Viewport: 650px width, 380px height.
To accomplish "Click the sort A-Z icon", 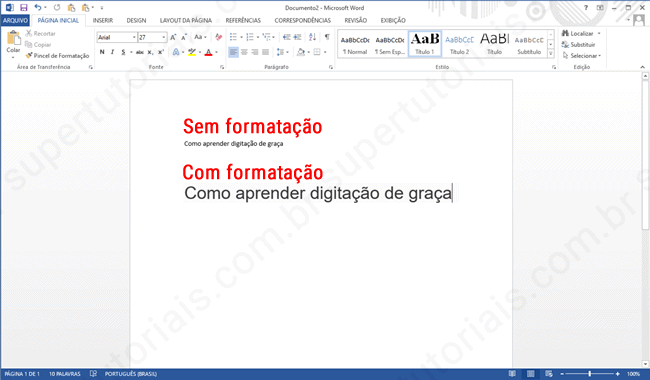I will pyautogui.click(x=313, y=37).
